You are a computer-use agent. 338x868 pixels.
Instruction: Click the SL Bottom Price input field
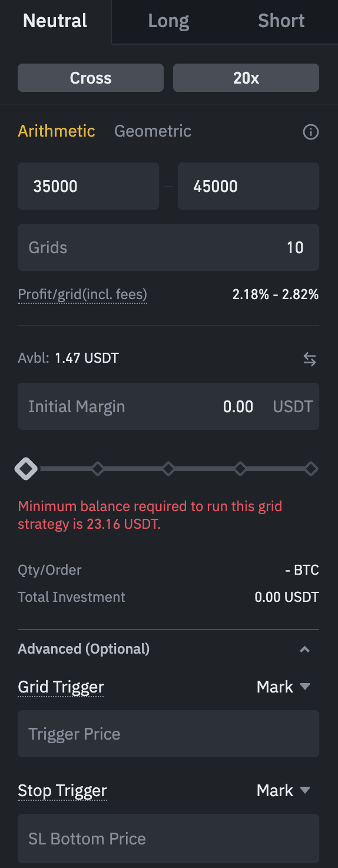[168, 839]
